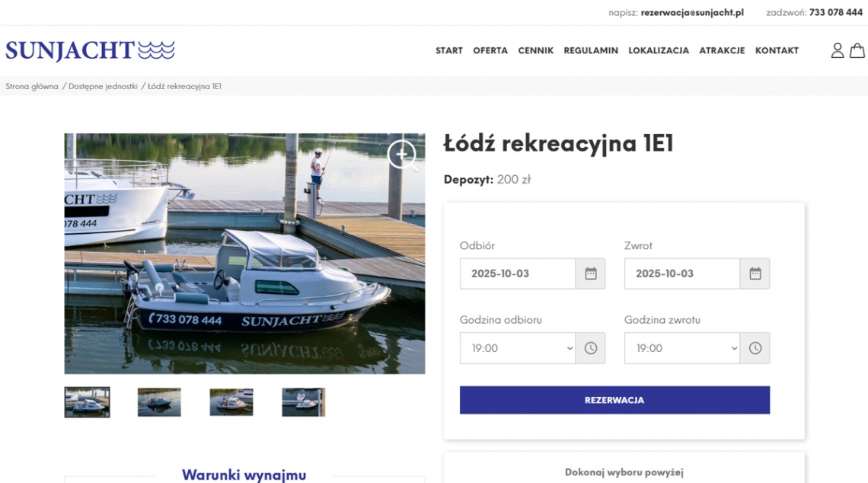Click clock icon beside Godzina zwrotu
The width and height of the screenshot is (868, 483).
point(755,348)
